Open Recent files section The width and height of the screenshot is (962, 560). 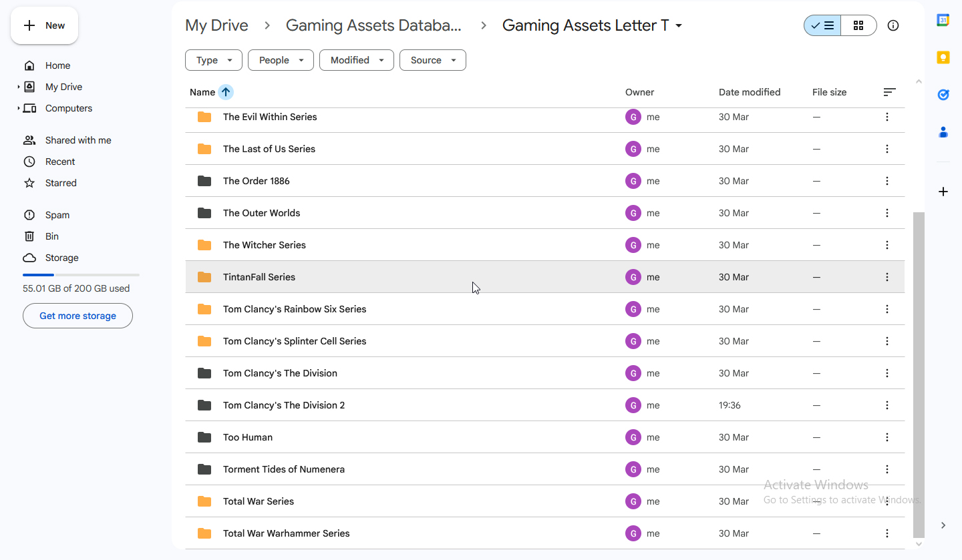[x=60, y=162]
